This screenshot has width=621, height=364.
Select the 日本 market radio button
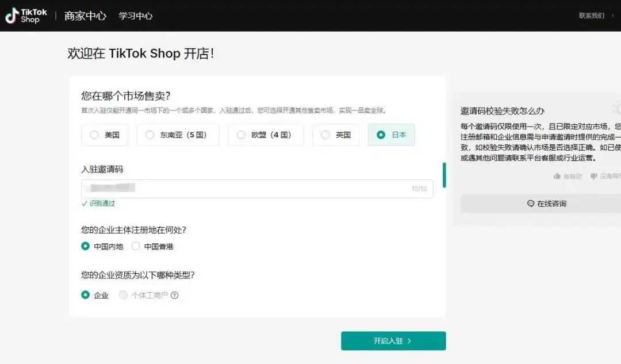381,135
